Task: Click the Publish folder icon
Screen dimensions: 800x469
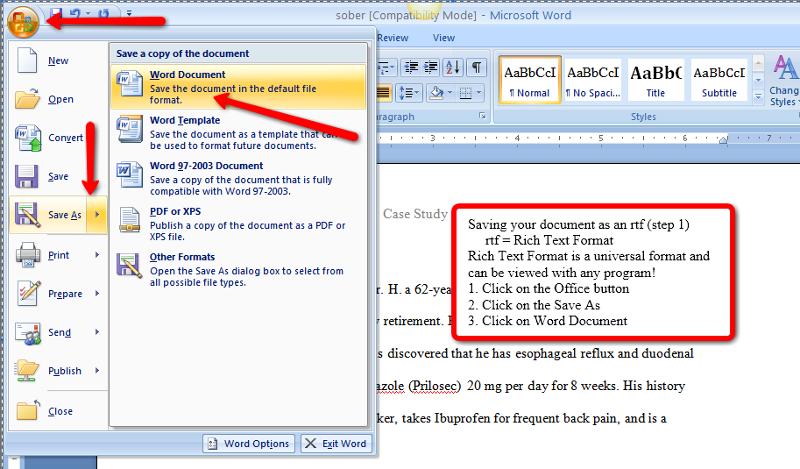Action: [27, 371]
